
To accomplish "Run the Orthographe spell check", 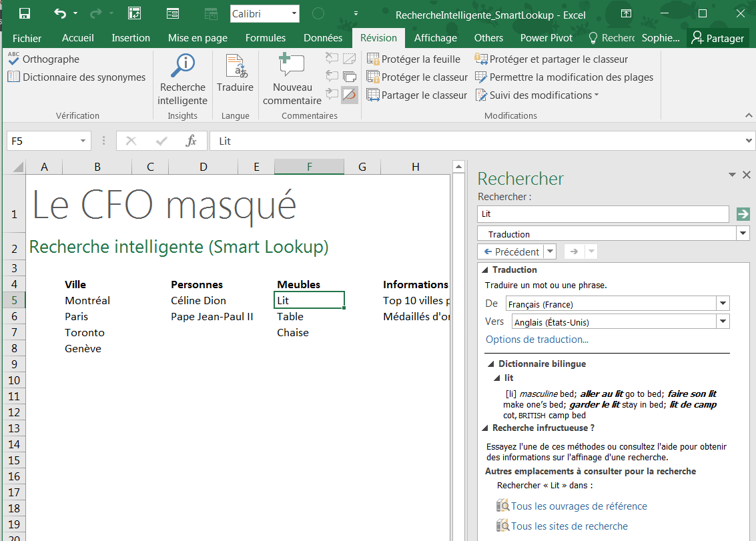I will [x=44, y=59].
